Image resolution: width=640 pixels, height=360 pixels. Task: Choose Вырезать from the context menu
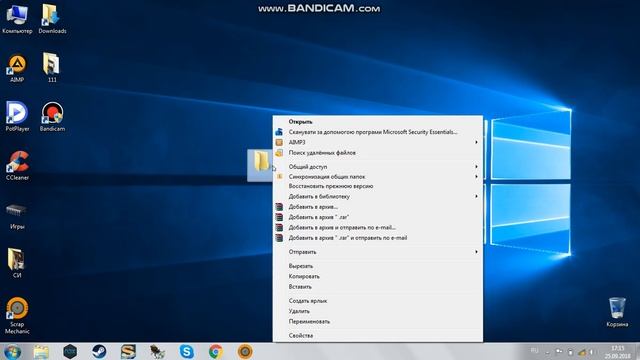coord(378,266)
